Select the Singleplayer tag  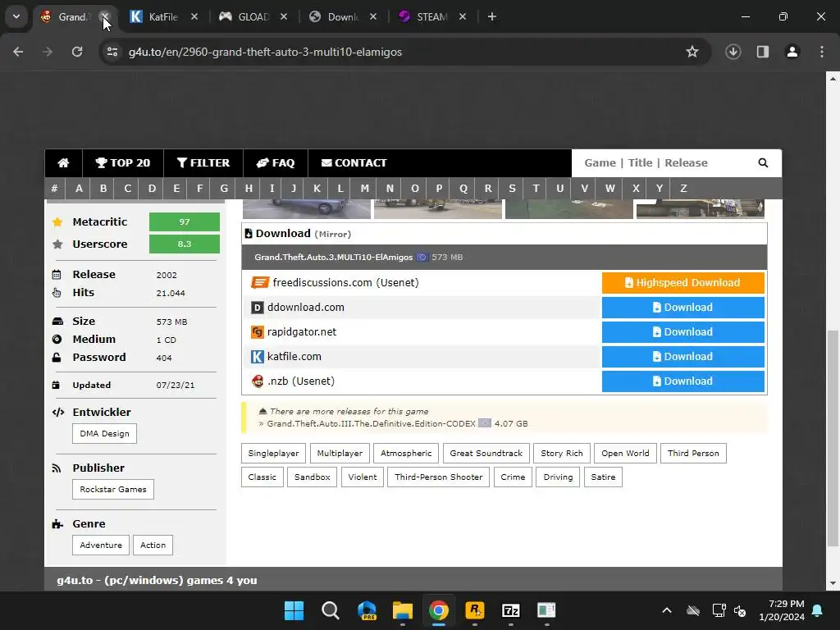[x=273, y=453]
